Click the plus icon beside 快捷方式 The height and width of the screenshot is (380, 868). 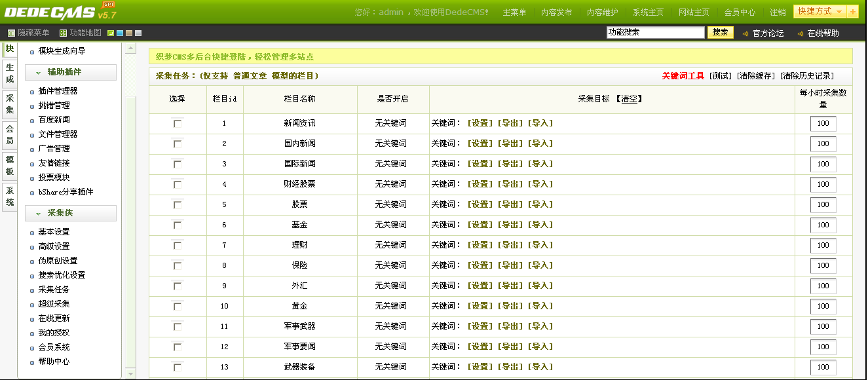(x=852, y=12)
